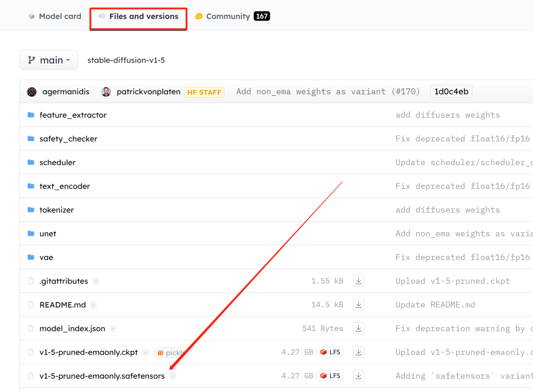
Task: Click the Community 167 count badge
Action: click(262, 16)
